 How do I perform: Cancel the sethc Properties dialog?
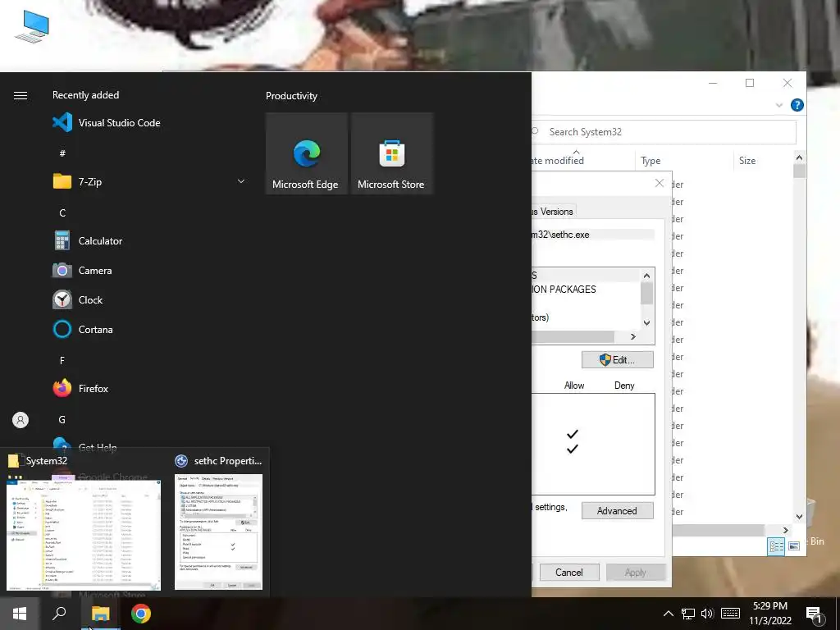(569, 572)
